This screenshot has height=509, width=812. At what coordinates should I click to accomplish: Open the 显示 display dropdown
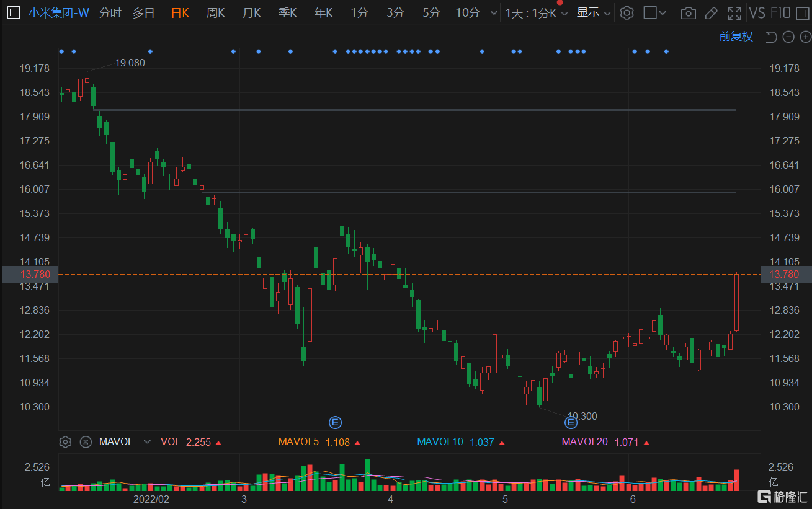coord(593,13)
